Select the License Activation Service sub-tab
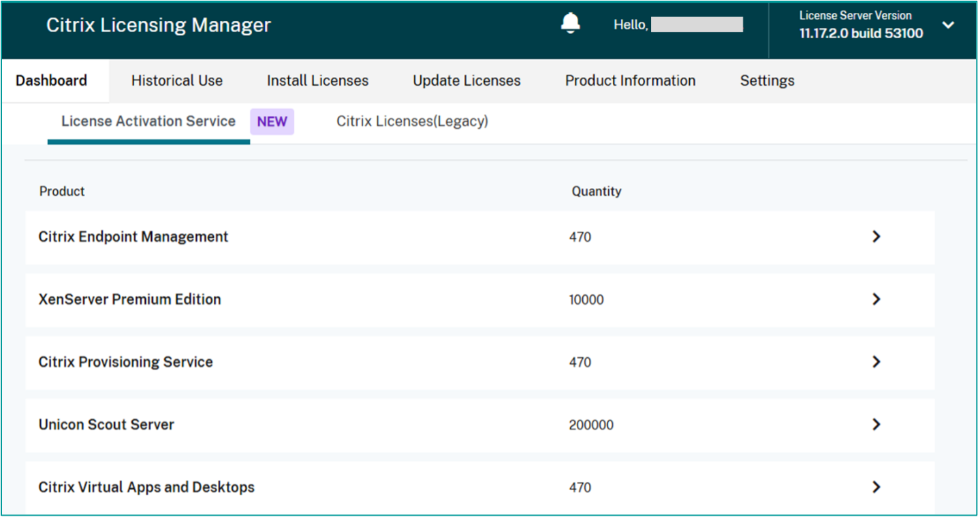 148,121
